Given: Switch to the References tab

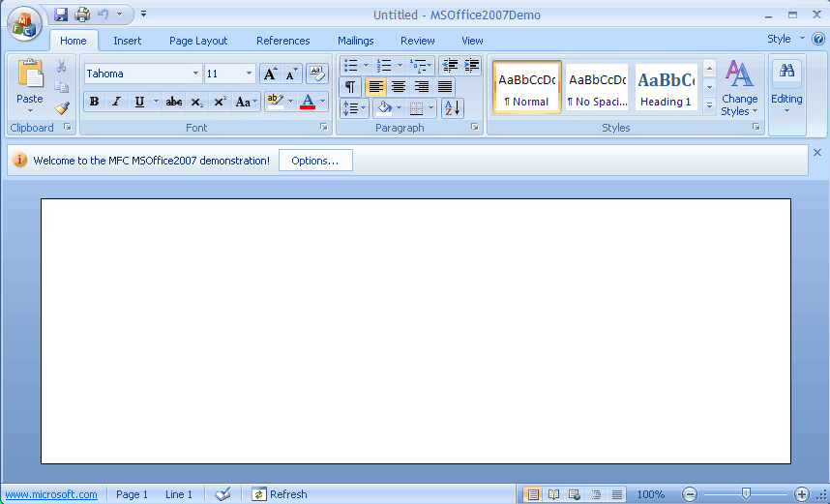Looking at the screenshot, I should (x=283, y=41).
